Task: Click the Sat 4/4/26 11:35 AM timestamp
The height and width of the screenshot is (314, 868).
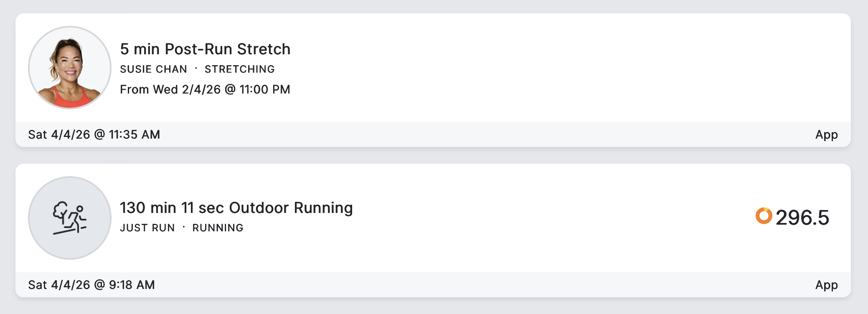Action: click(94, 134)
